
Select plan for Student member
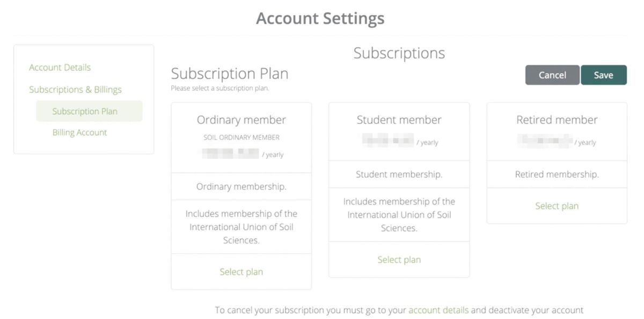click(x=399, y=260)
